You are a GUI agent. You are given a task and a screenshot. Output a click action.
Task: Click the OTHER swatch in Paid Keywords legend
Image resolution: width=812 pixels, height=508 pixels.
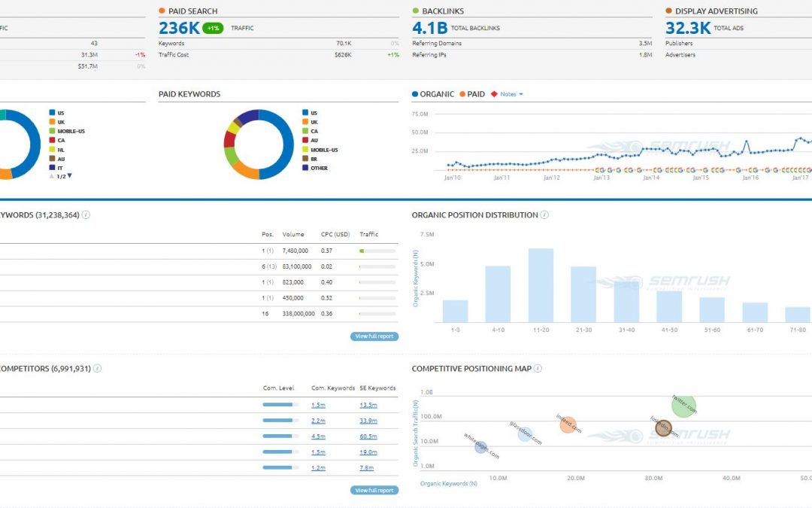pyautogui.click(x=305, y=167)
